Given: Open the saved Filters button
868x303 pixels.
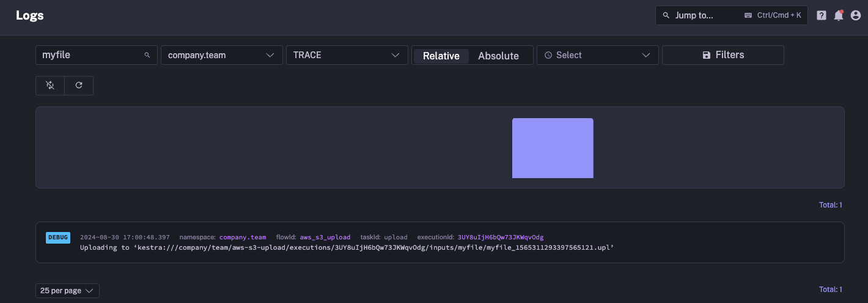Looking at the screenshot, I should (x=723, y=55).
